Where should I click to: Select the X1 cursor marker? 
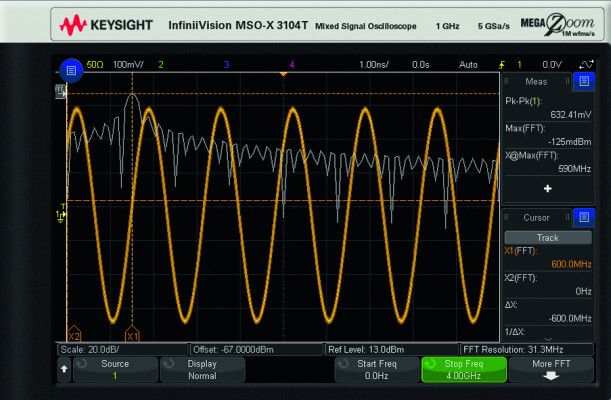[x=132, y=334]
